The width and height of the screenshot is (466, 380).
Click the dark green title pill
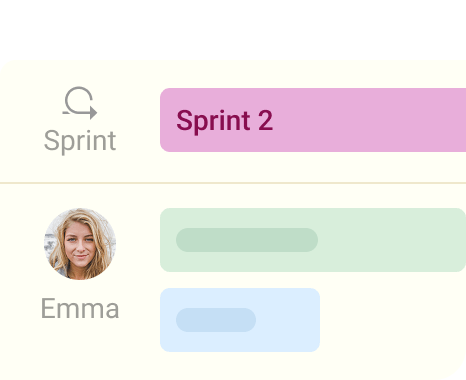247,240
